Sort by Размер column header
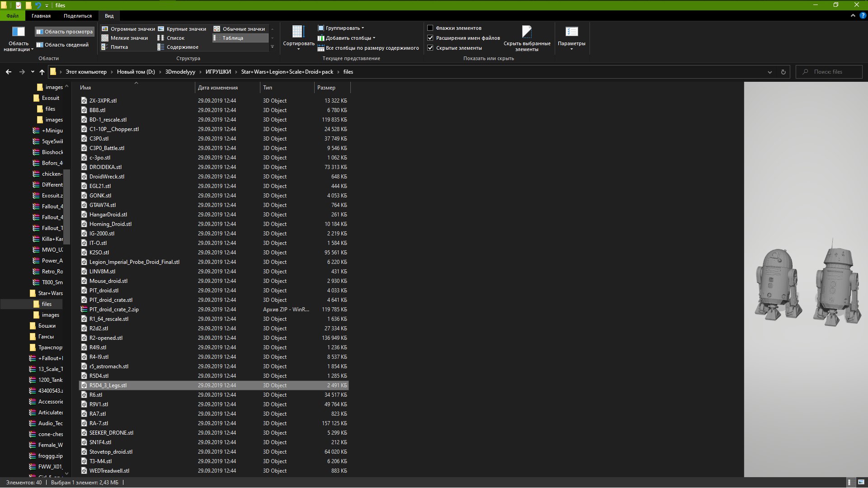The image size is (868, 488). click(x=332, y=88)
